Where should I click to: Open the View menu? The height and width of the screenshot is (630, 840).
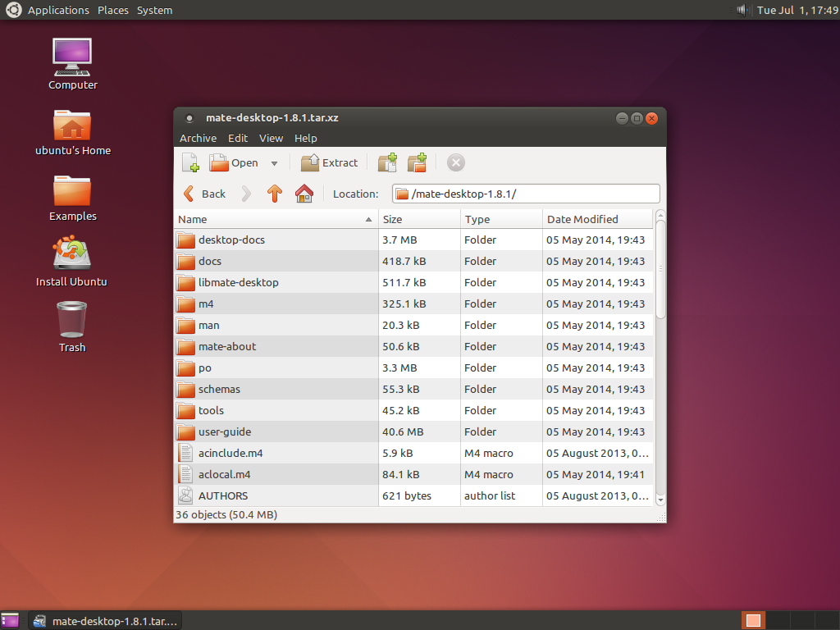(271, 138)
